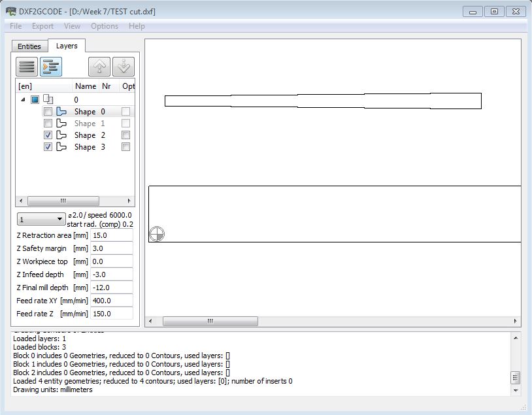Click the Shape 2 contour icon
This screenshot has height=415, width=532.
tap(61, 135)
